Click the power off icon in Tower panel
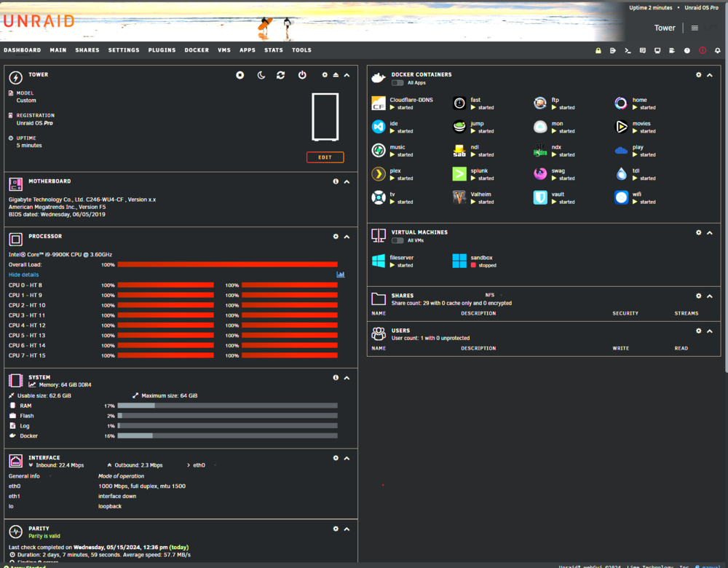Image resolution: width=728 pixels, height=568 pixels. (302, 75)
